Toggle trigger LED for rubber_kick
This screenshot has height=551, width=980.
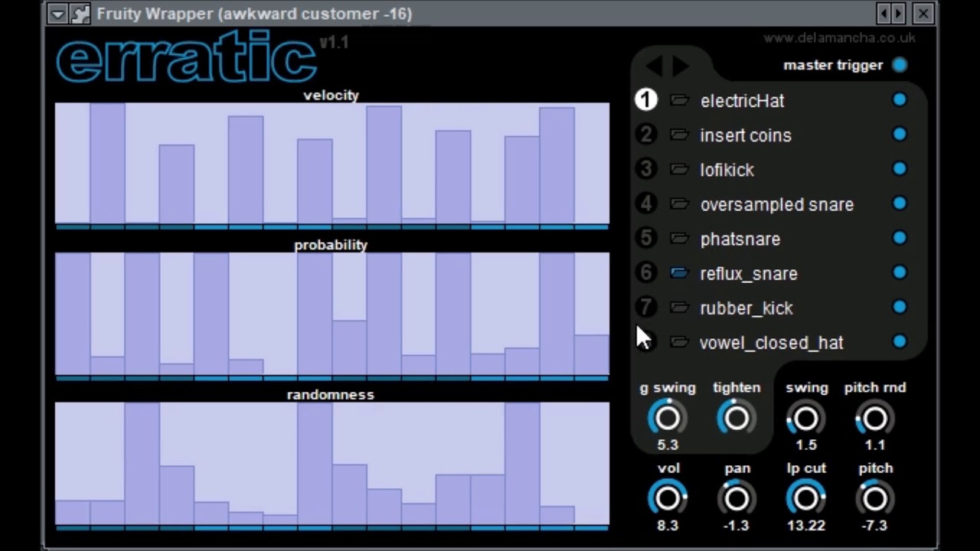pyautogui.click(x=900, y=307)
